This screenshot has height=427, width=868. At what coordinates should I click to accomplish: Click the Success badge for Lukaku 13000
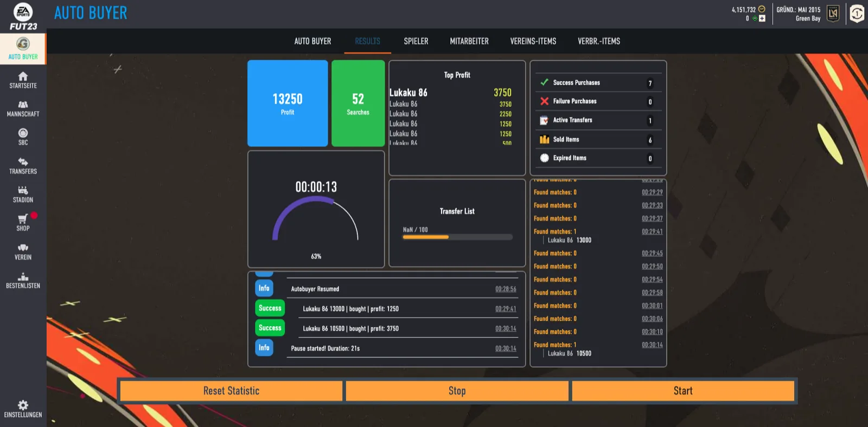pyautogui.click(x=270, y=308)
